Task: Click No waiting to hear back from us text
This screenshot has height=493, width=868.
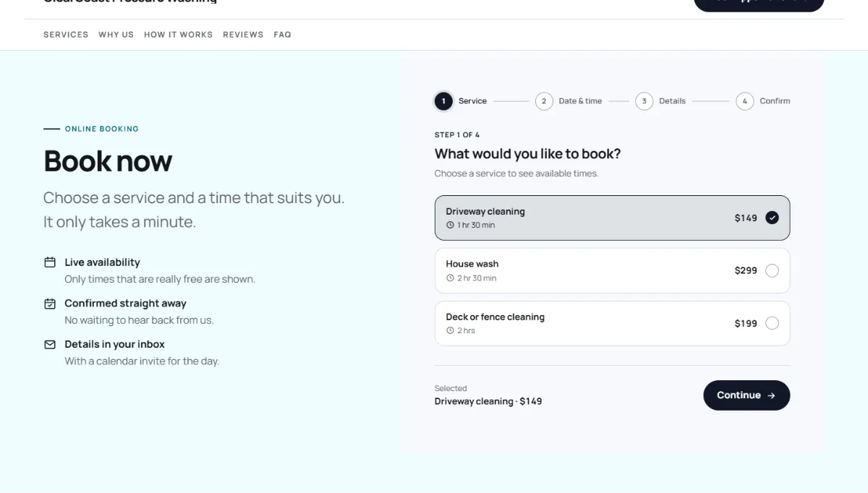Action: [x=139, y=320]
